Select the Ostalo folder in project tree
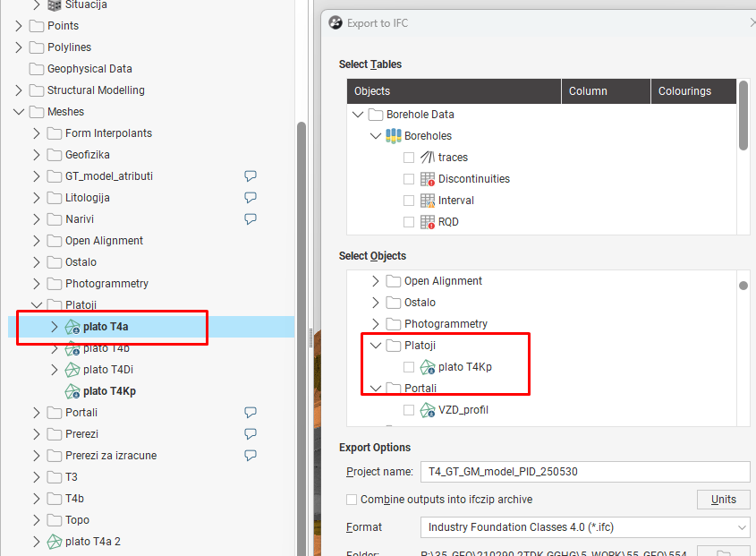Screen dimensions: 756x556 pyautogui.click(x=81, y=262)
